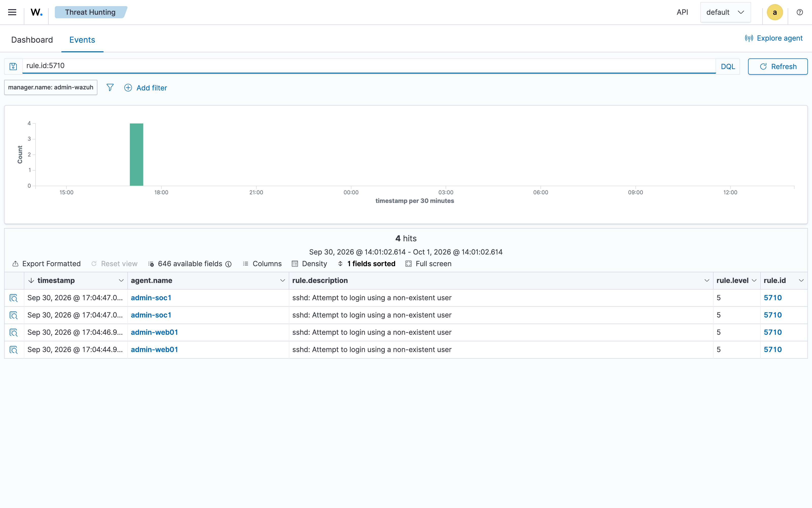Click the Export Formatted button

pyautogui.click(x=47, y=264)
